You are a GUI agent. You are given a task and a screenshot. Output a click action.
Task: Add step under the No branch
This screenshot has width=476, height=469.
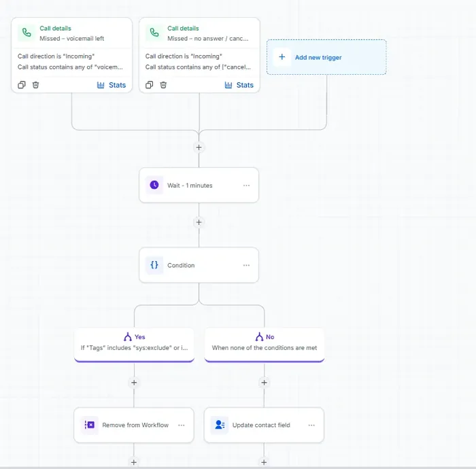264,383
